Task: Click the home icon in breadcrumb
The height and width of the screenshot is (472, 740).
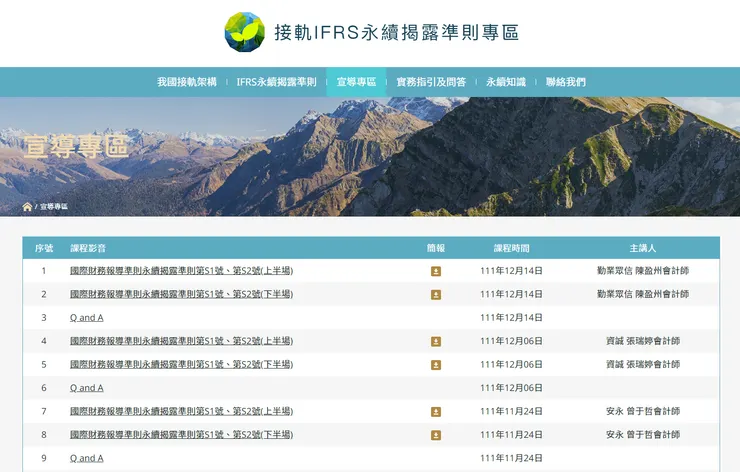Action: coord(27,207)
